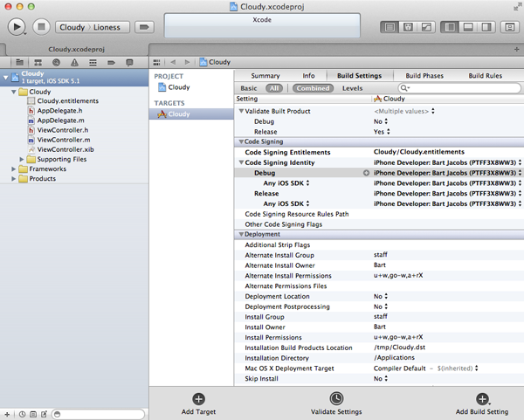Collapse the Code Signing section

click(x=241, y=141)
